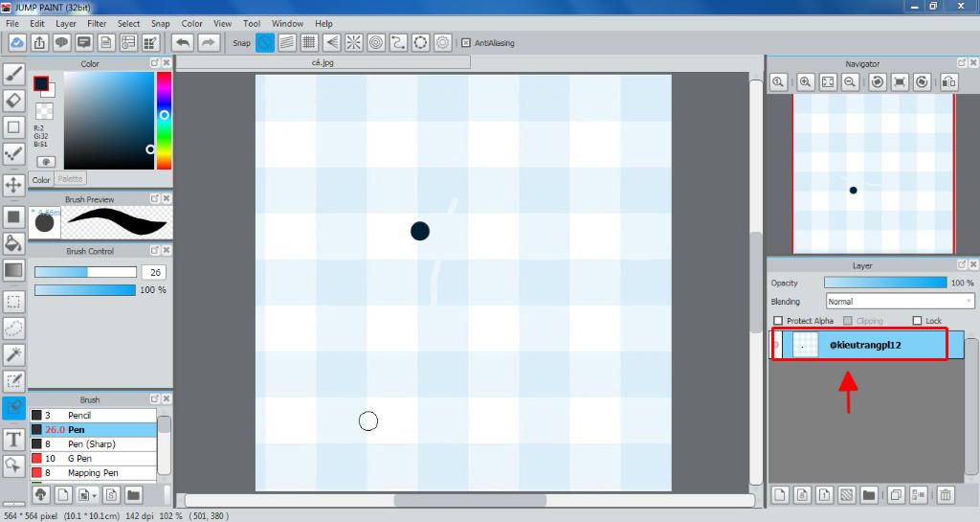This screenshot has width=980, height=522.
Task: Enable radial snap
Action: tap(354, 42)
